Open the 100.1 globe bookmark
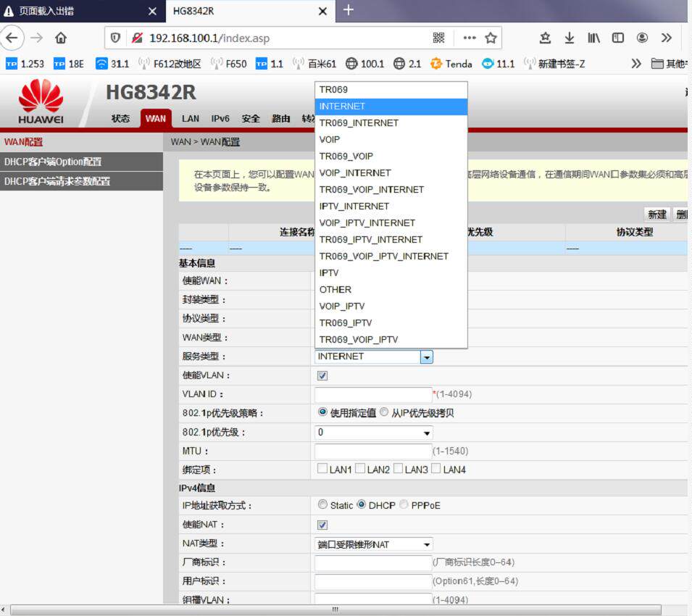 point(364,64)
